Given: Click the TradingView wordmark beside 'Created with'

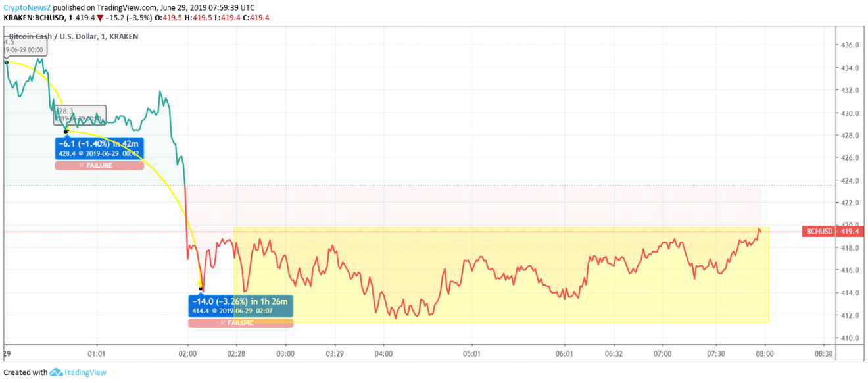Looking at the screenshot, I should (84, 372).
